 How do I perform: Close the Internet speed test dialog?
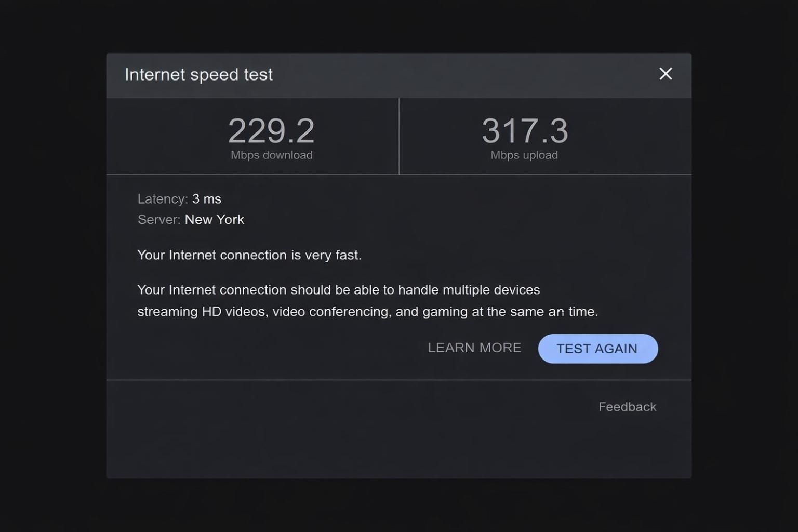click(666, 74)
